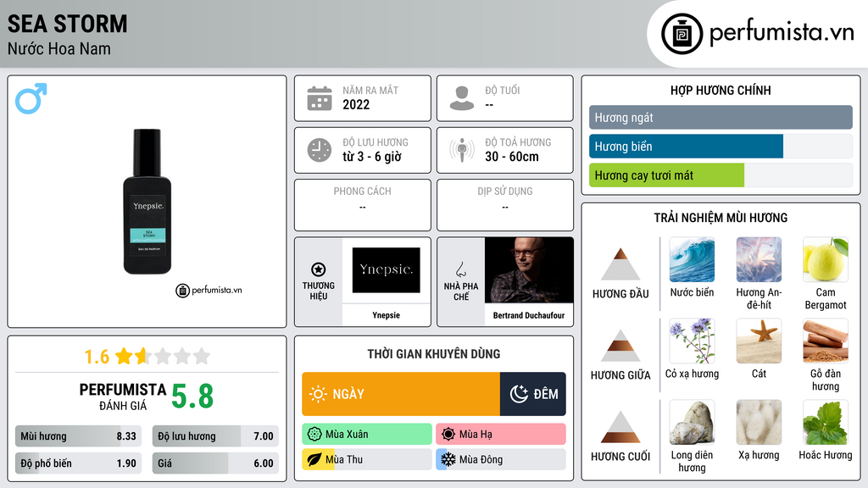The width and height of the screenshot is (868, 488).
Task: Click the Hương đầu pyramid icon
Action: pyautogui.click(x=620, y=264)
